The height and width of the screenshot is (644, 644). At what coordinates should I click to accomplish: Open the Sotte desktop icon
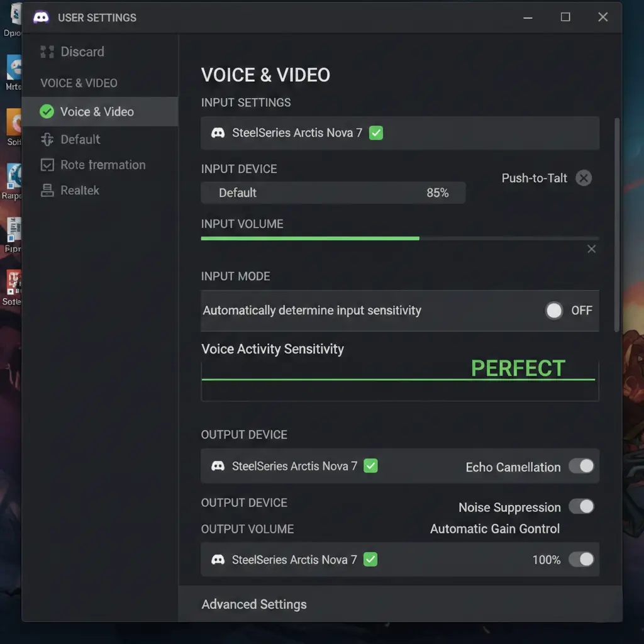(x=13, y=288)
